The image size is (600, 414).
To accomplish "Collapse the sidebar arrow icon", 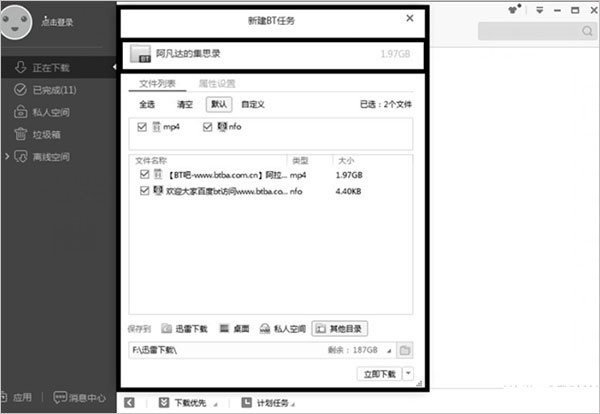I will coord(129,403).
